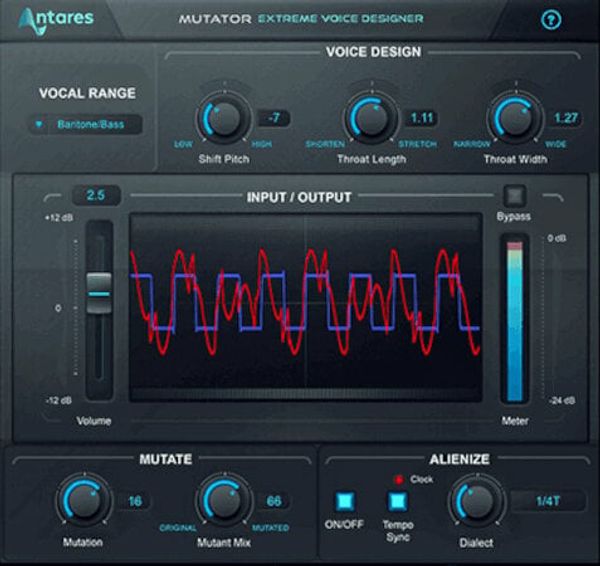Screen dimensions: 600x566
Task: Select the Mutant Mix value 66
Action: click(274, 501)
